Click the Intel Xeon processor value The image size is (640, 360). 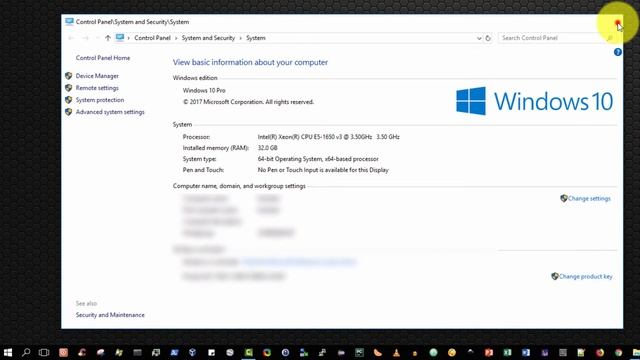pyautogui.click(x=329, y=137)
